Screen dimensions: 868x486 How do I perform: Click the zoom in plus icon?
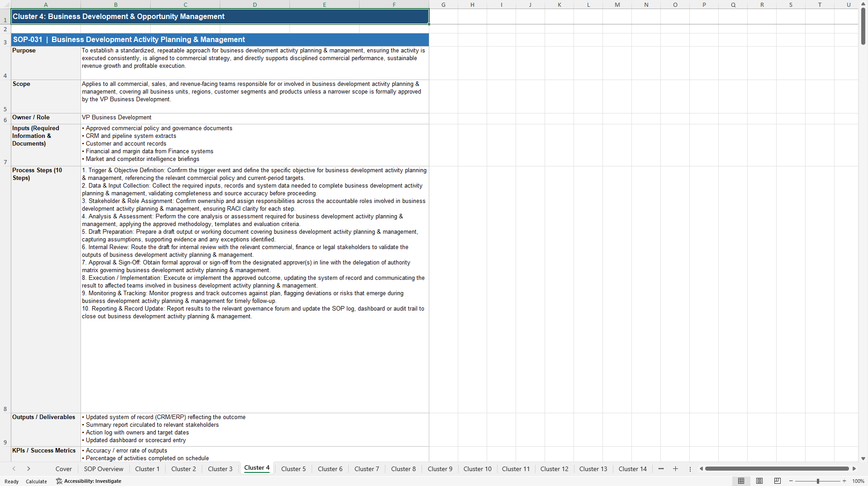pos(844,481)
